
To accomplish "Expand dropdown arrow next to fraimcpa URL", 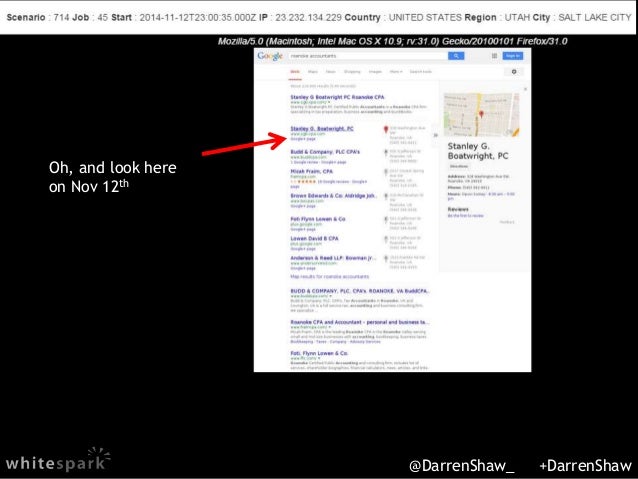I will (x=330, y=327).
